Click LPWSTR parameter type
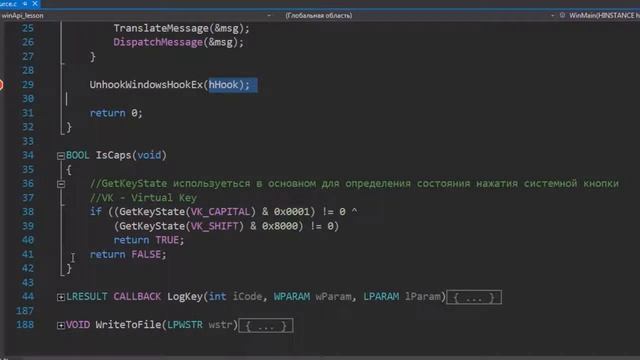640x360 pixels. click(184, 324)
